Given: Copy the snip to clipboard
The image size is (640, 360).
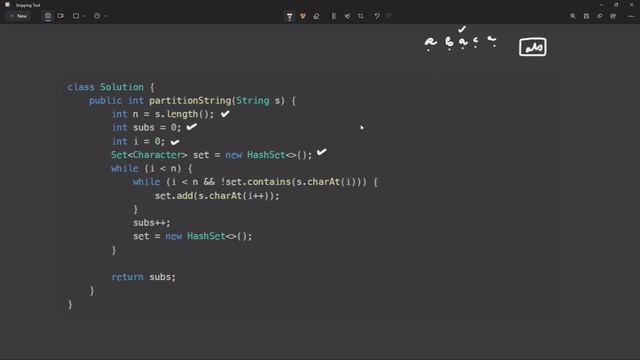Looking at the screenshot, I should pyautogui.click(x=600, y=16).
